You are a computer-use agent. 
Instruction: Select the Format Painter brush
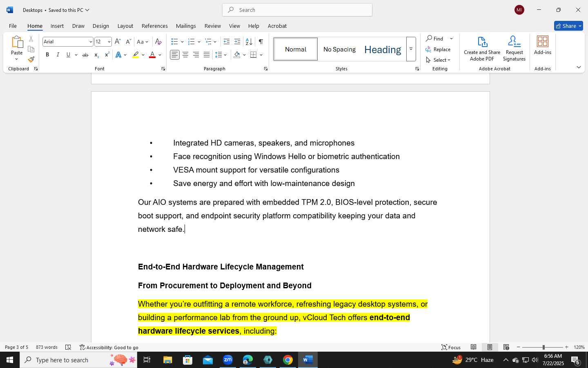pos(31,59)
